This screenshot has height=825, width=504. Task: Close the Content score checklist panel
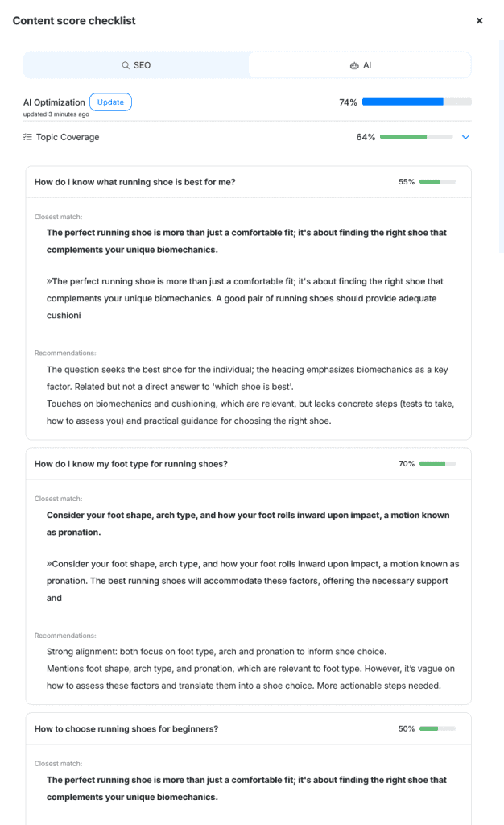tap(479, 21)
